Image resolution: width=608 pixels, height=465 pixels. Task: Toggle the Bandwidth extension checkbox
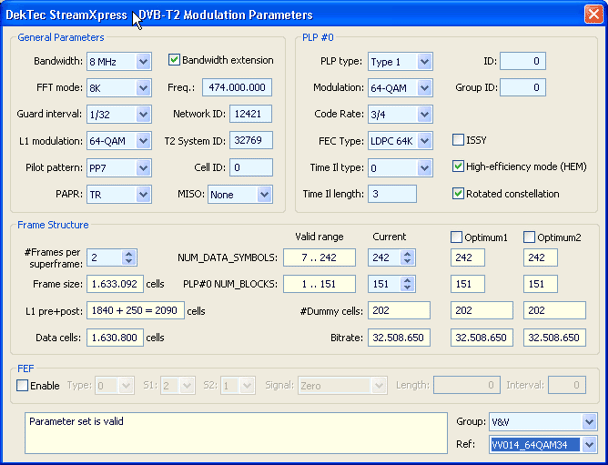point(174,60)
